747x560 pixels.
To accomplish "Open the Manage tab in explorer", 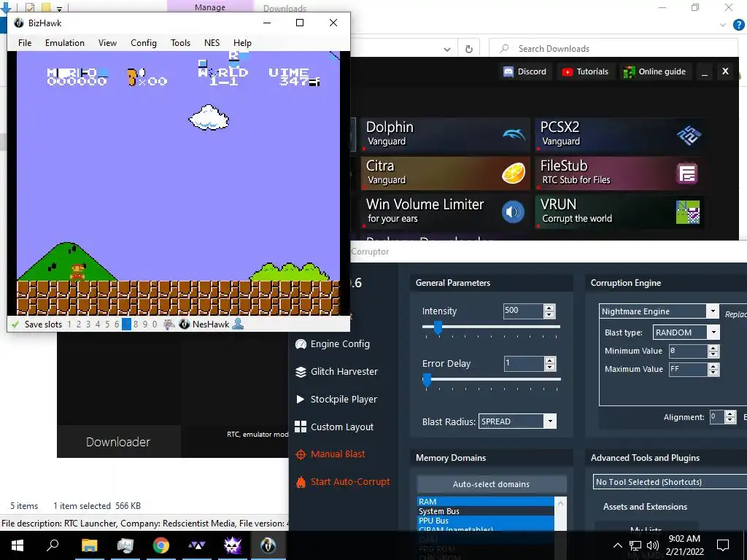I will [210, 7].
